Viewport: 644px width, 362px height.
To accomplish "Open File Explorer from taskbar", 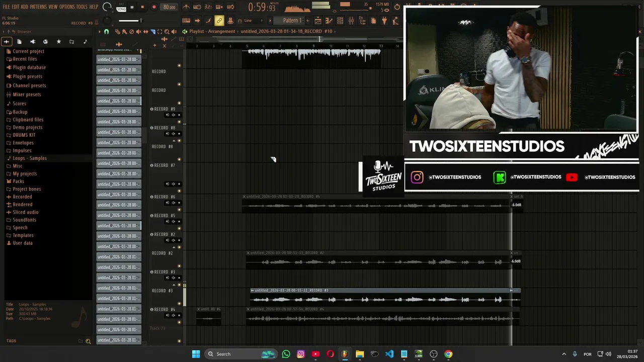I will pos(360,354).
